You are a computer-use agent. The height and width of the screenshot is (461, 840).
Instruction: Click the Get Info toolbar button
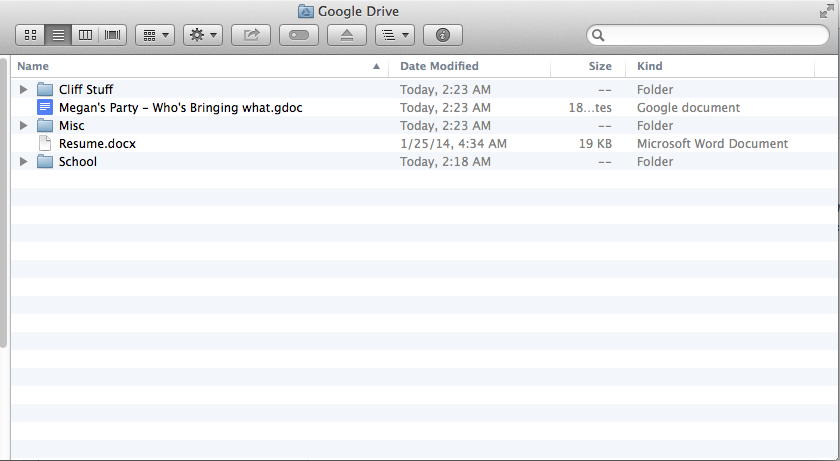(x=442, y=35)
